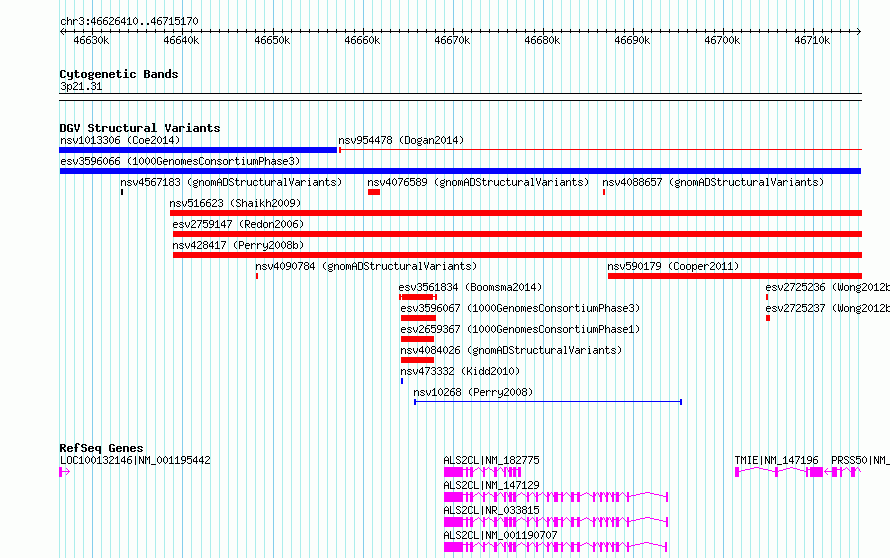Screen dimensions: 890x558
Task: Open nsv4088657 gnomADStructuralVariants label
Action: (x=712, y=182)
